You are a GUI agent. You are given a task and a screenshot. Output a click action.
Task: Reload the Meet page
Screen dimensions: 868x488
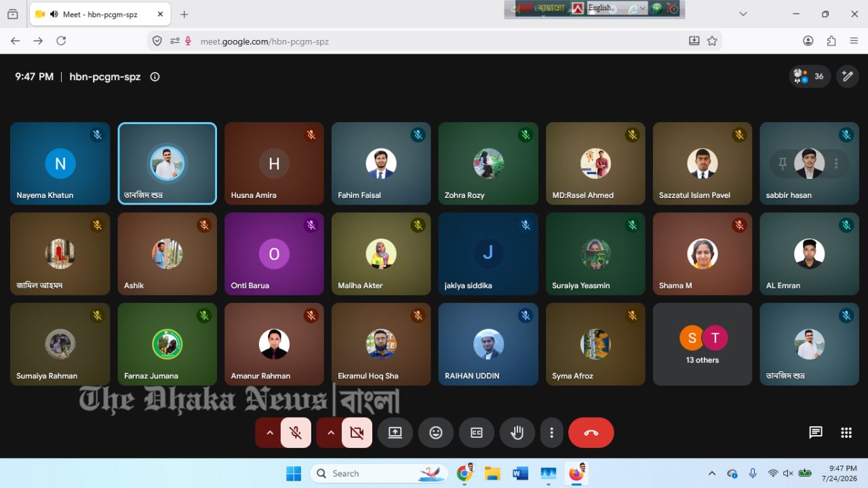pos(61,41)
